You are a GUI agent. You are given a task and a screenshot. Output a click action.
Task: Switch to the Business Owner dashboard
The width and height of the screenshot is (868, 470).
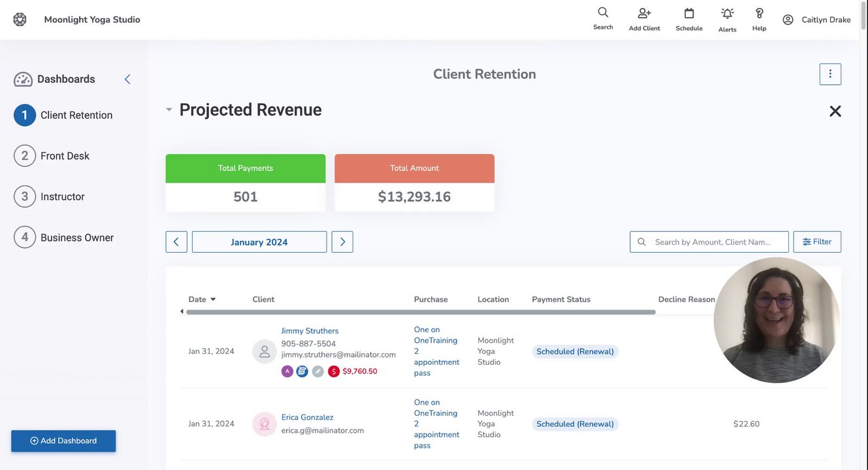coord(76,238)
